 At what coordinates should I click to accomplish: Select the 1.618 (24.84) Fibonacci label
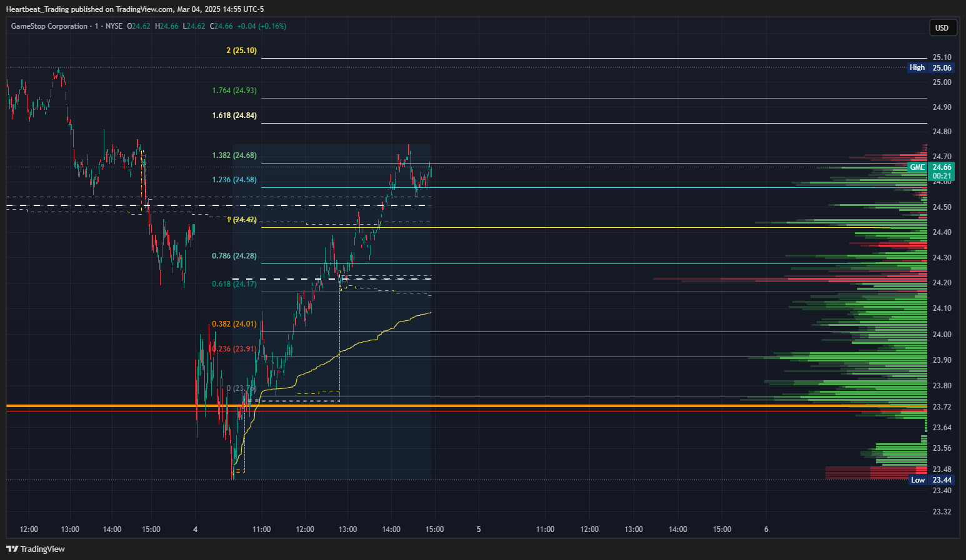(x=234, y=115)
